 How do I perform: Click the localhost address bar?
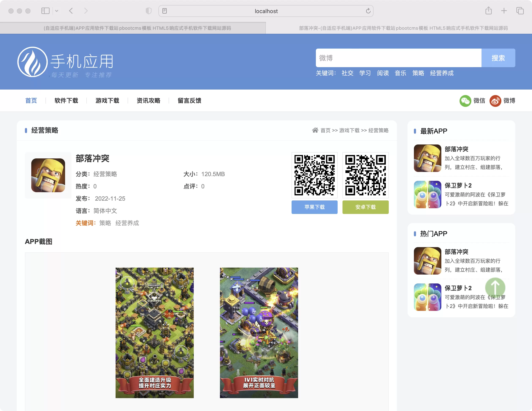[266, 11]
